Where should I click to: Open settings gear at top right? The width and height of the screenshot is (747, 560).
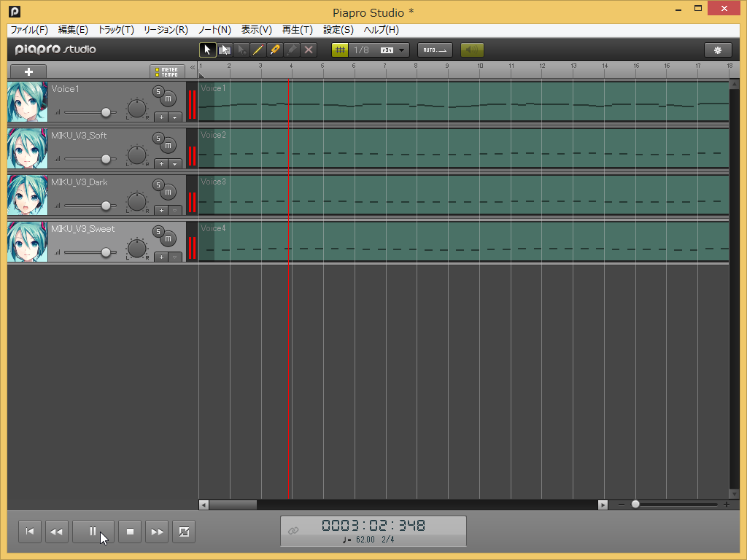(x=718, y=50)
